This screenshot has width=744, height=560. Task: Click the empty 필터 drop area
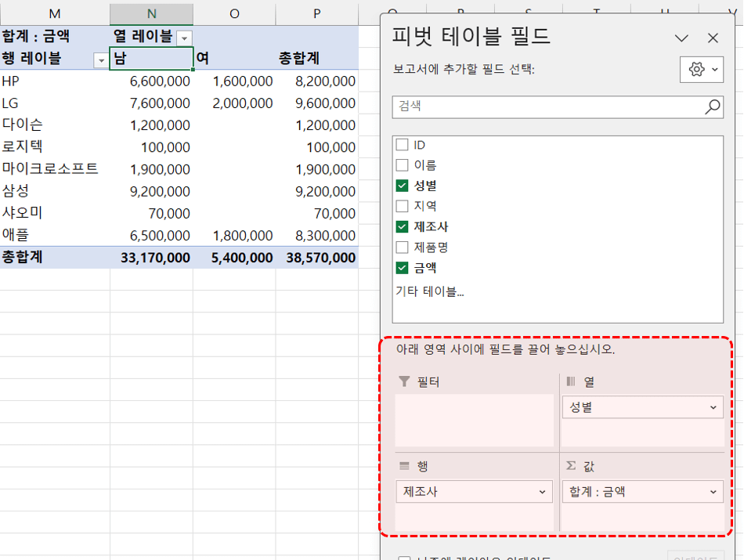coord(475,420)
